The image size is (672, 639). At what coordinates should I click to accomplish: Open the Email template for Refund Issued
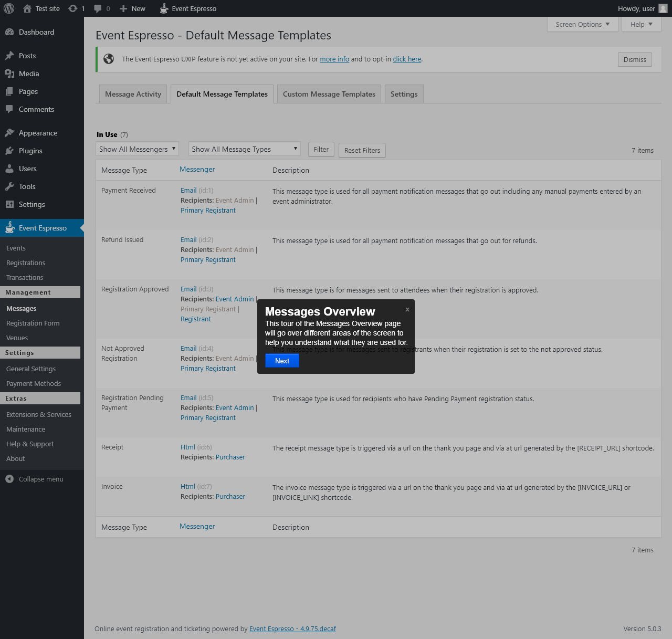(188, 239)
